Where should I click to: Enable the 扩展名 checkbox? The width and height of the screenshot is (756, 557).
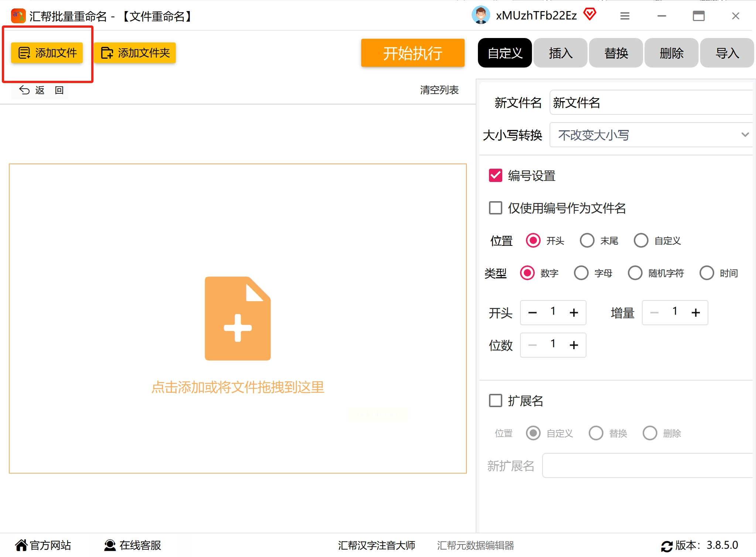(495, 400)
